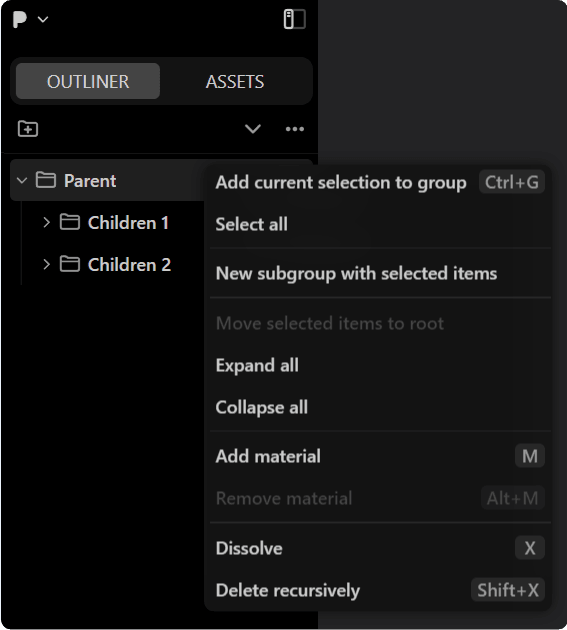Choose Add current selection to group
This screenshot has height=630, width=567.
click(380, 182)
